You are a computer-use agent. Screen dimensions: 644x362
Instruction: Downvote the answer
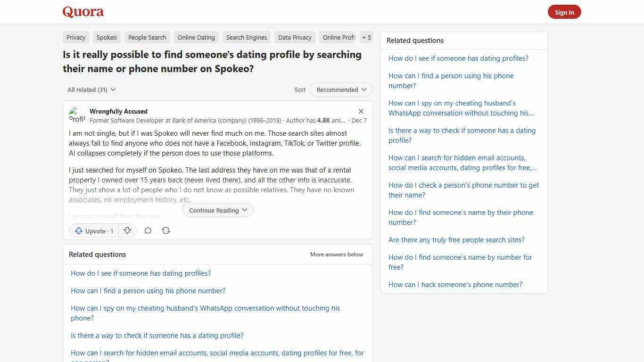coord(127,230)
